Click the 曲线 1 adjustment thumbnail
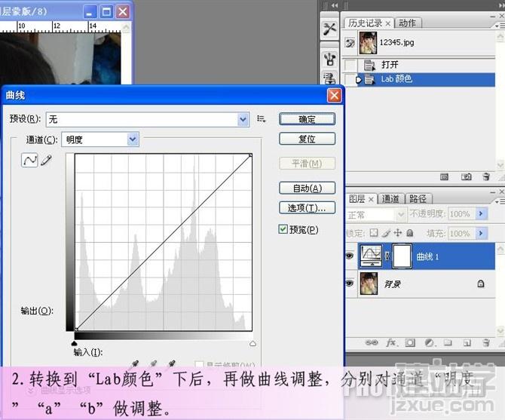Screen dimensions: 505x420 pyautogui.click(x=371, y=256)
